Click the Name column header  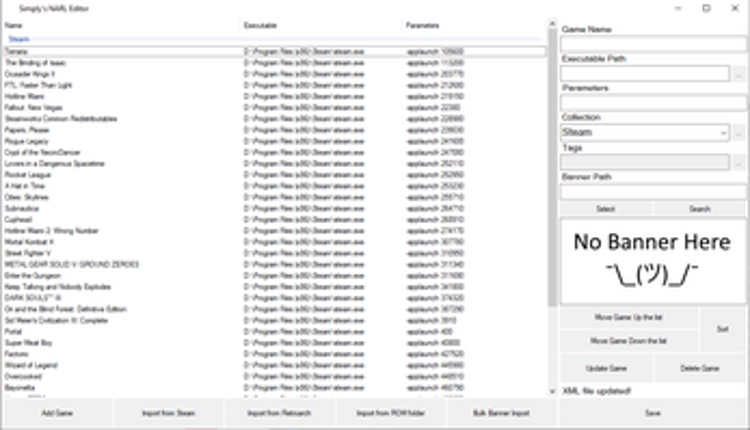point(121,25)
